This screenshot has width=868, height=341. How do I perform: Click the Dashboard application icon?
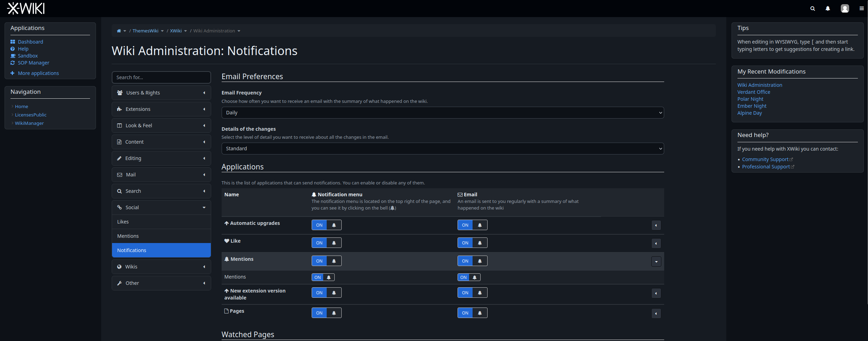point(13,42)
